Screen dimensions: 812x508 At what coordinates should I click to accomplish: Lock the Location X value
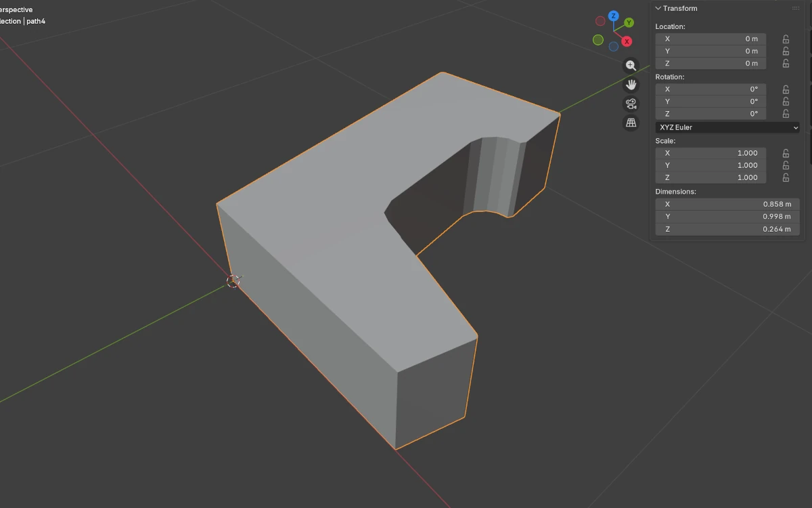click(786, 39)
